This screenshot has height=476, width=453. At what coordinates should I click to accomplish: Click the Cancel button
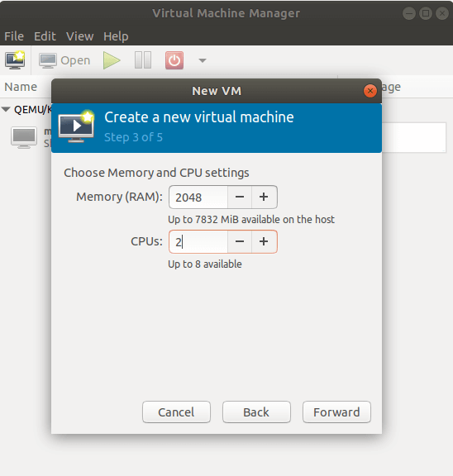176,412
